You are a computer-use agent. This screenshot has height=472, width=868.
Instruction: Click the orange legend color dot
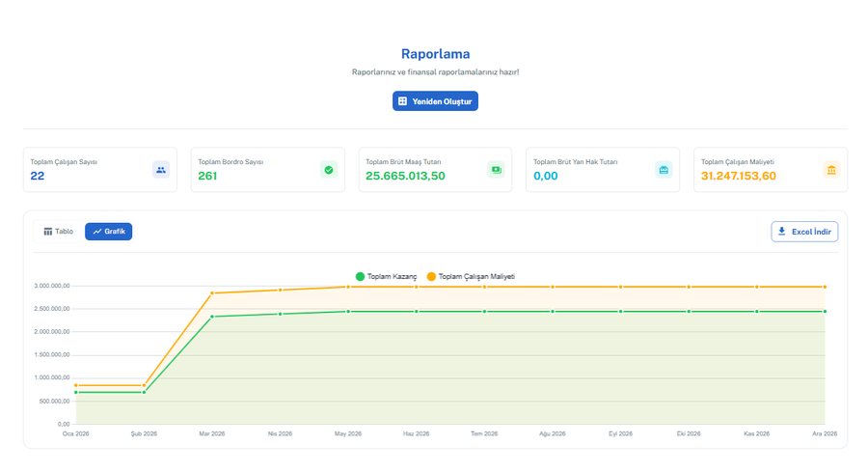coord(431,276)
